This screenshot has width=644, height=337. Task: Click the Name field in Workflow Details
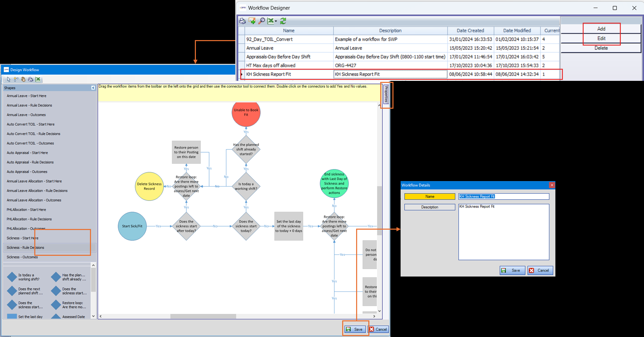pos(503,197)
